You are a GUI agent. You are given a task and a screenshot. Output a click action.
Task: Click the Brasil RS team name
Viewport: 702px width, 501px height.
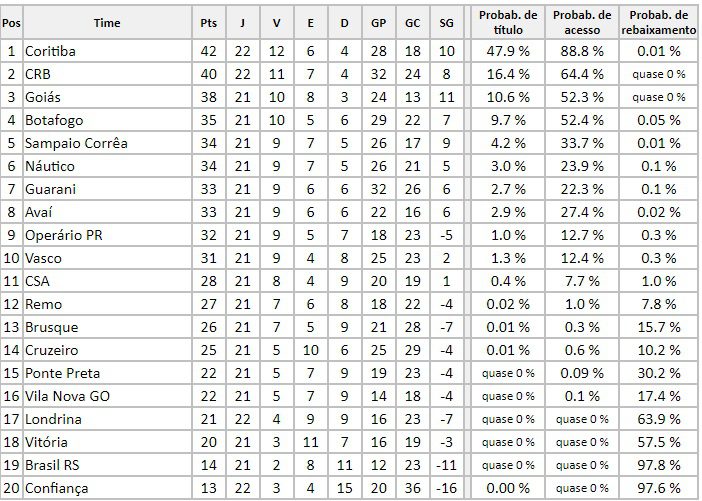point(54,465)
